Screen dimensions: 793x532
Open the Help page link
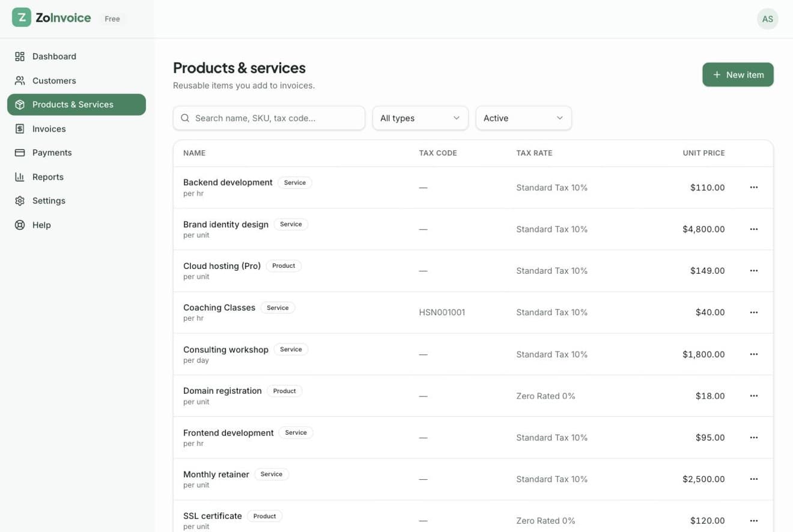tap(76, 225)
